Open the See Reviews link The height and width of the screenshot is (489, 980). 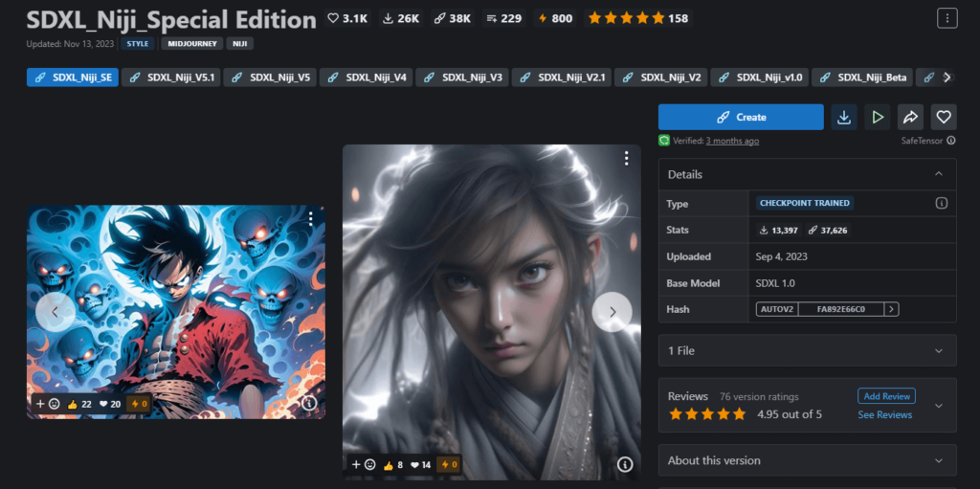[x=884, y=414]
